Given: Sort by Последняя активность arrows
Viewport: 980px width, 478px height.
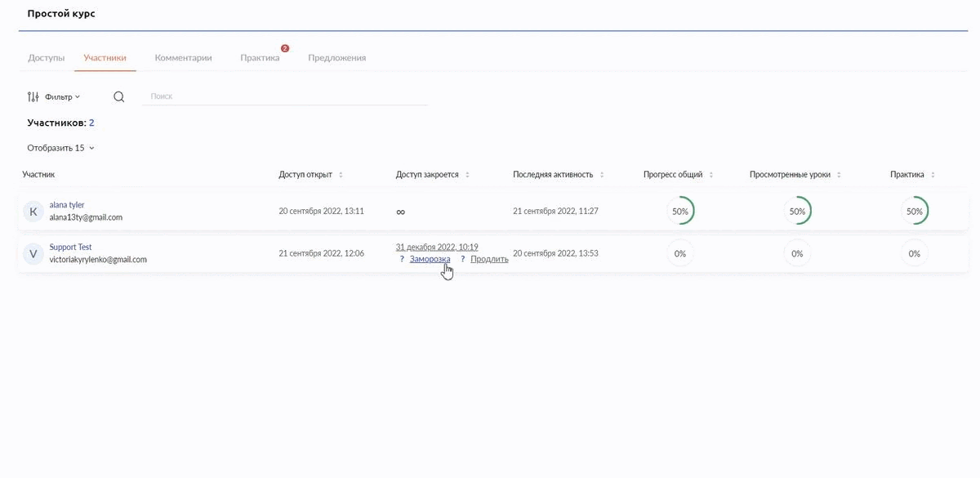Looking at the screenshot, I should point(602,175).
